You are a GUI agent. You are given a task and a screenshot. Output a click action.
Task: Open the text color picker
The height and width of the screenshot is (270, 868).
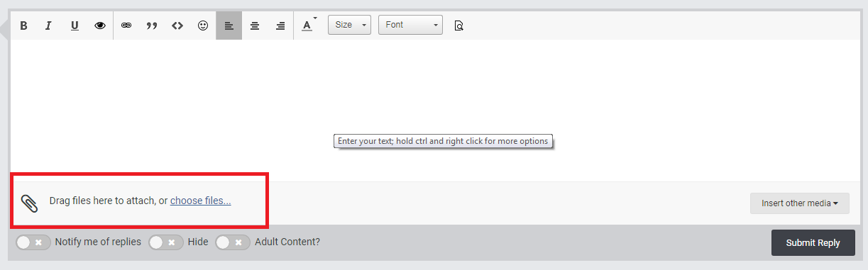[309, 26]
